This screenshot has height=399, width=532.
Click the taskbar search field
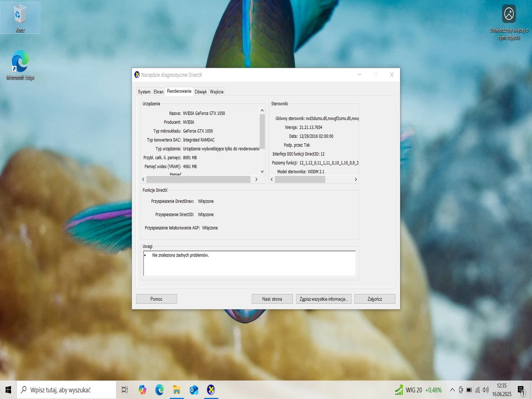coord(66,389)
